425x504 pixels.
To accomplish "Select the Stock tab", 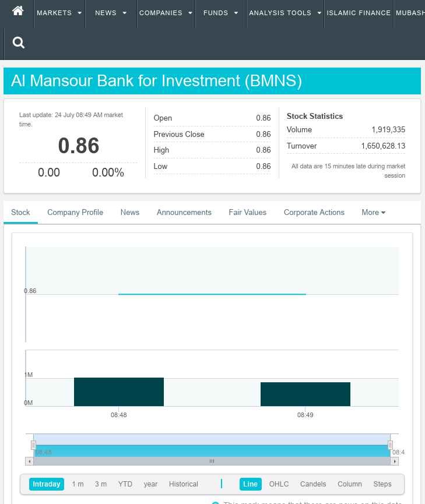I will point(20,213).
